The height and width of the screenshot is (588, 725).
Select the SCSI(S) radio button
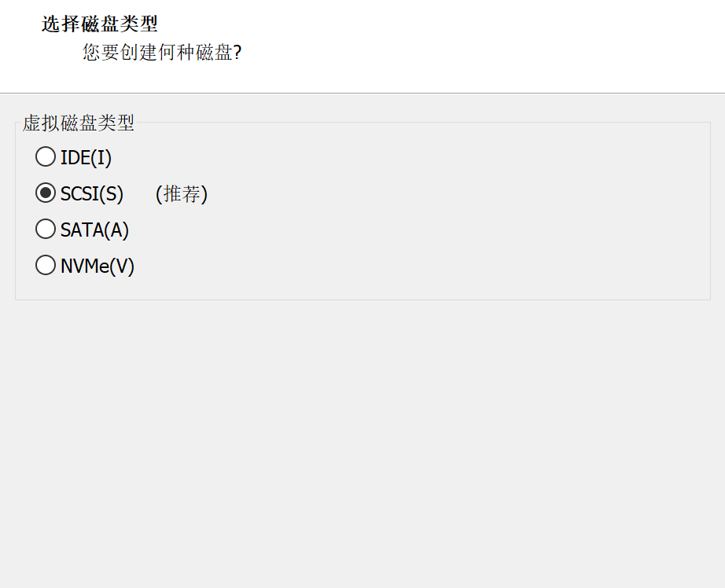(x=46, y=193)
